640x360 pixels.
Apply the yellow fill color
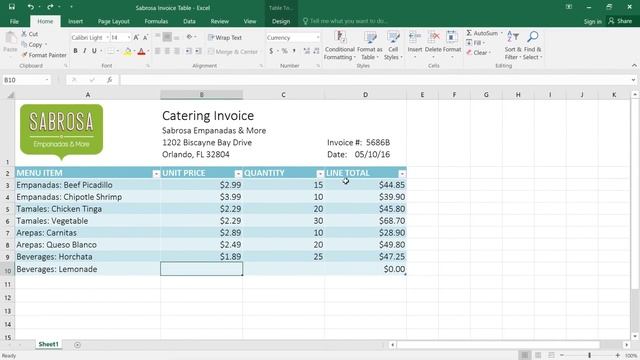click(127, 51)
